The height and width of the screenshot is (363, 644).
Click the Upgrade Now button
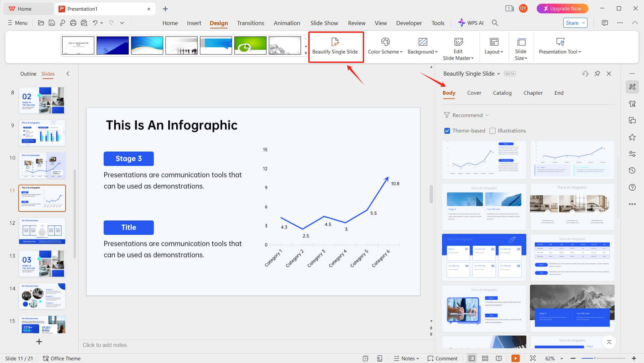coord(562,8)
